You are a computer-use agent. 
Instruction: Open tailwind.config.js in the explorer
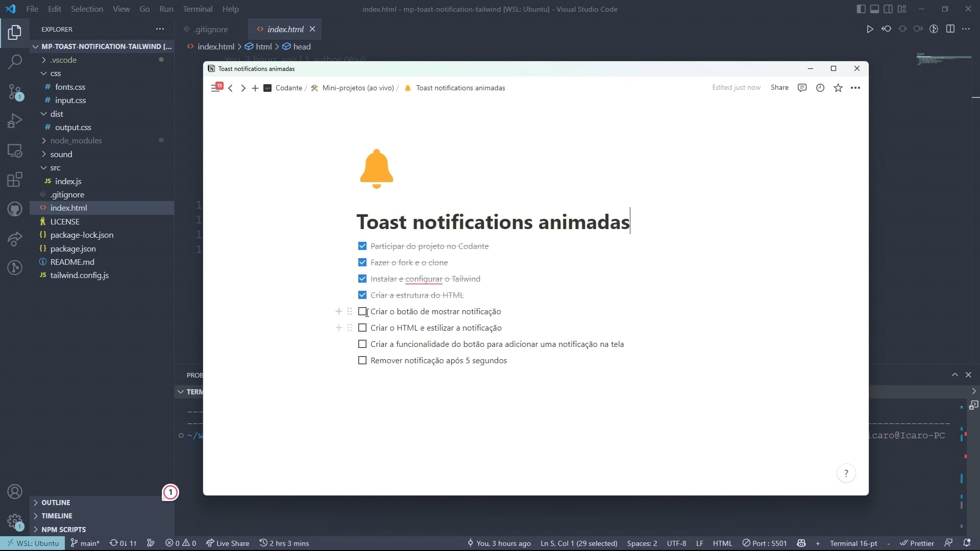pyautogui.click(x=79, y=275)
